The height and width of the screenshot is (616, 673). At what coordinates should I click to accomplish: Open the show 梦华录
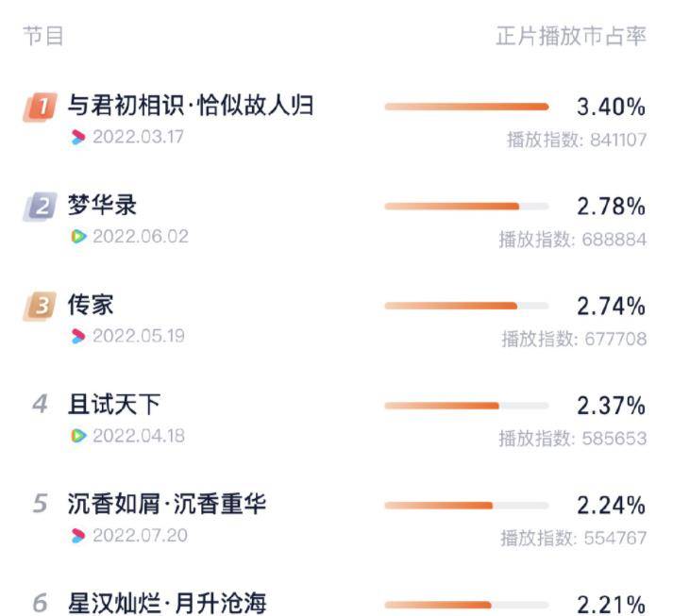pos(102,205)
